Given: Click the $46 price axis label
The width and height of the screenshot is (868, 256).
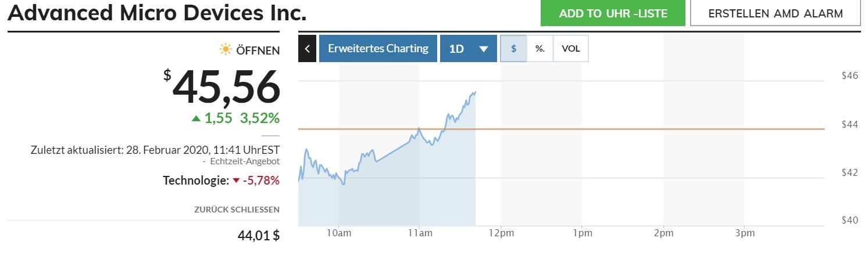Looking at the screenshot, I should pyautogui.click(x=849, y=76).
